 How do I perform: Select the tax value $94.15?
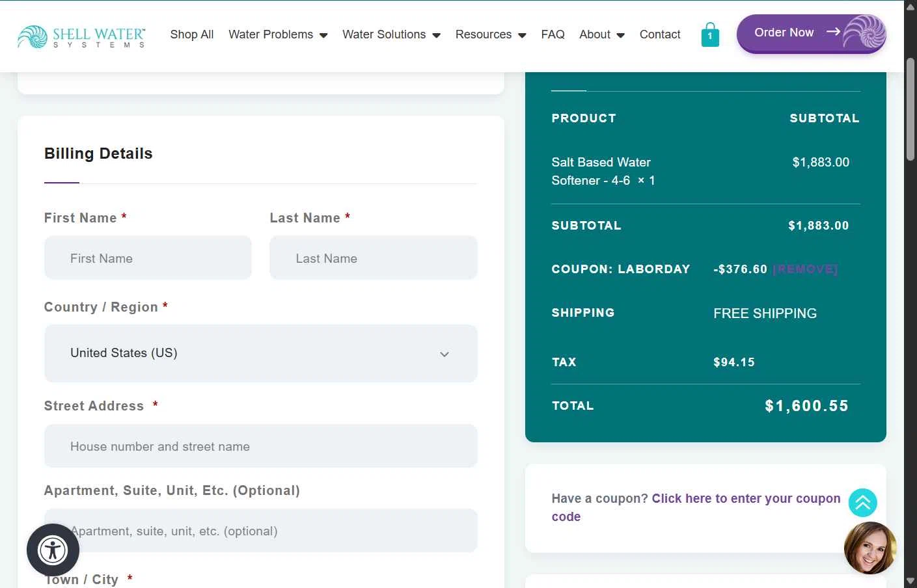click(734, 362)
